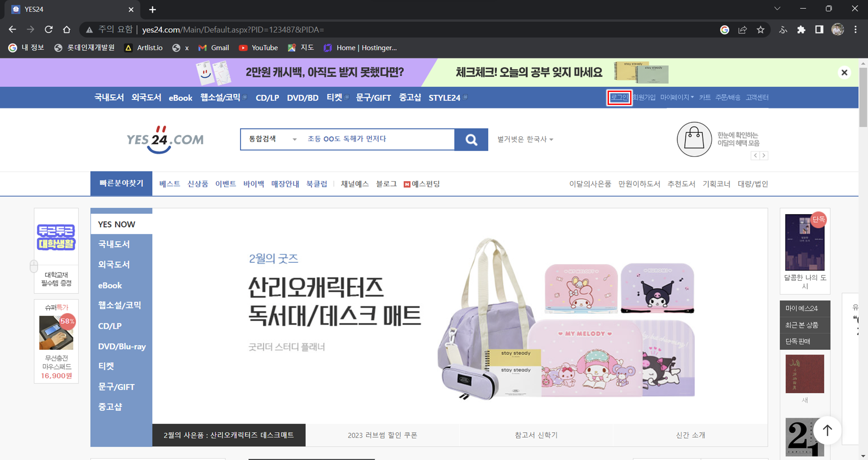Screen dimensions: 868x460
Task: Close the top promotional banner
Action: pos(844,72)
